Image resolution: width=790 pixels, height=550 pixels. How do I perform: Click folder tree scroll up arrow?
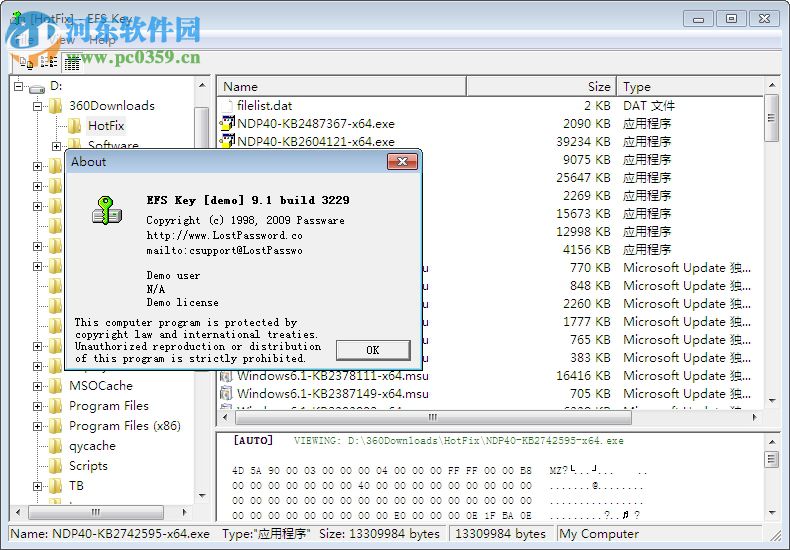(202, 86)
